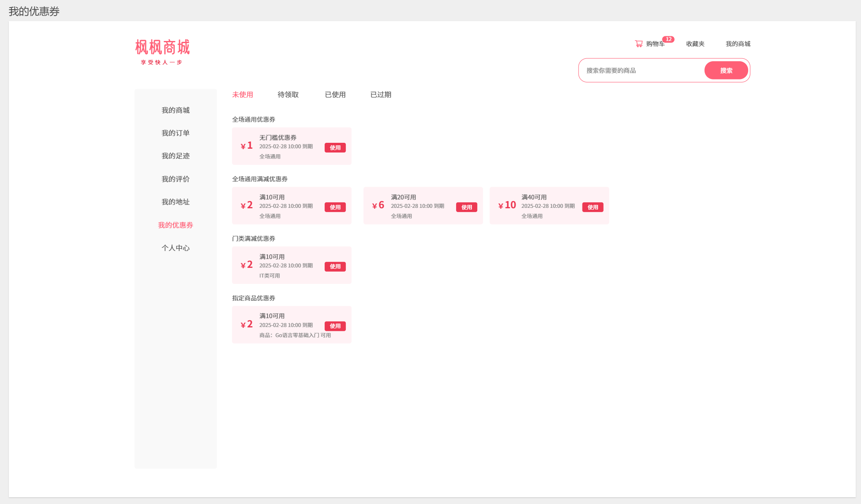
Task: Open 我的地址 in the sidebar
Action: (175, 202)
